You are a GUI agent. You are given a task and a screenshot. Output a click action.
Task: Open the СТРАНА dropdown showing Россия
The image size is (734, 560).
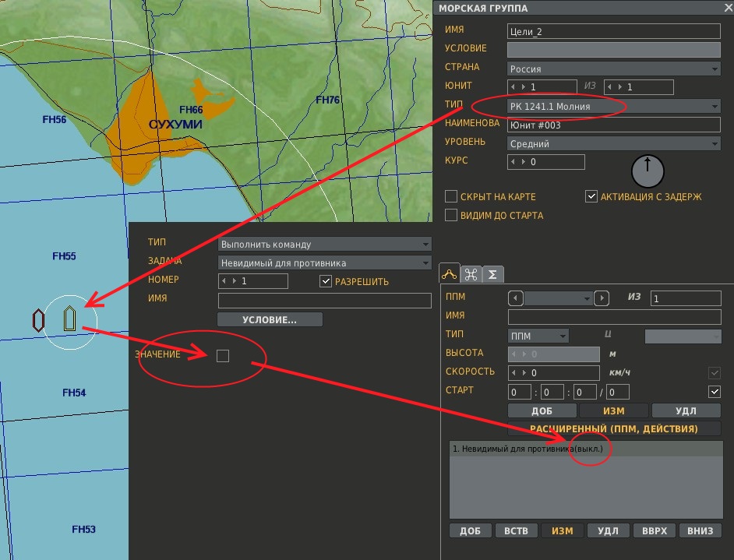[x=614, y=69]
